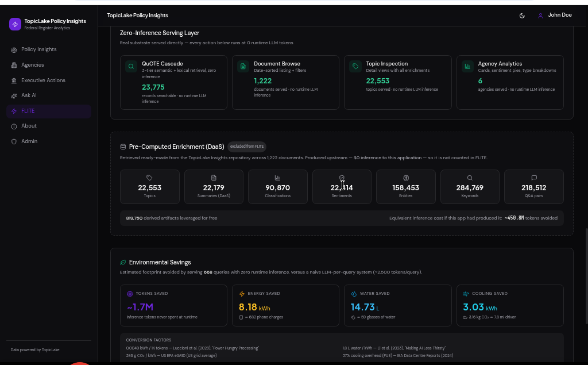
Task: Click the 'excluded from FLITE' badge
Action: tap(247, 147)
